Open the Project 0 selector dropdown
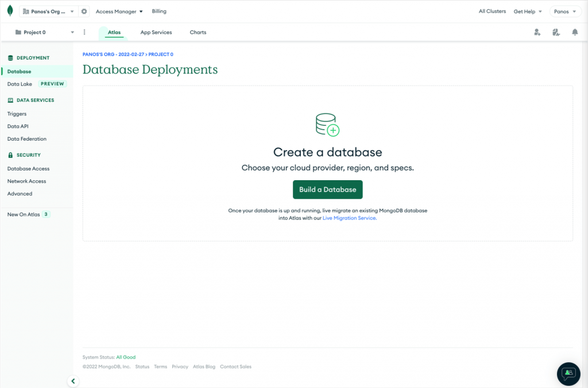Screen dimensions: 588x388 [44, 32]
